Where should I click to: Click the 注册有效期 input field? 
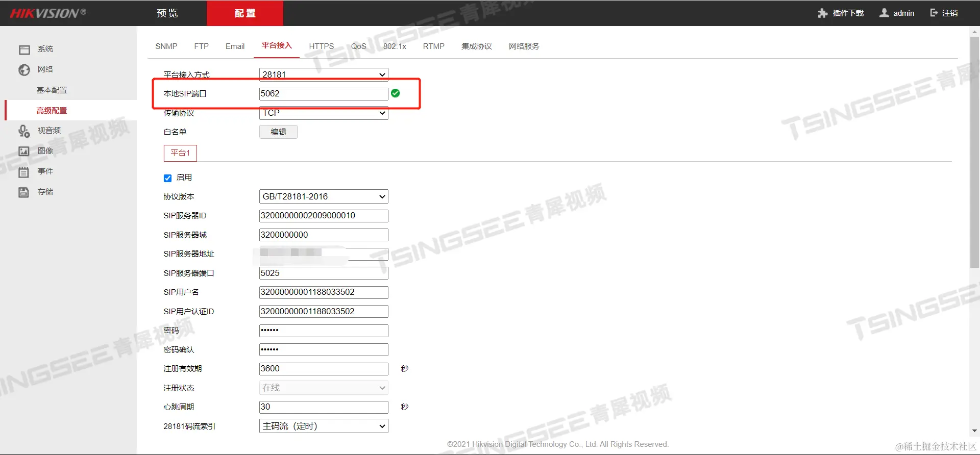tap(324, 369)
